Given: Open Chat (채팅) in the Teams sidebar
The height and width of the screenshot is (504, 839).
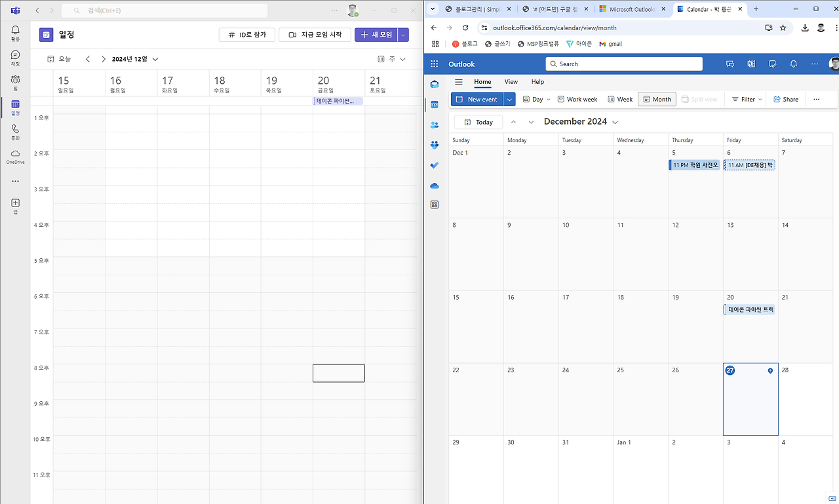Looking at the screenshot, I should point(15,58).
